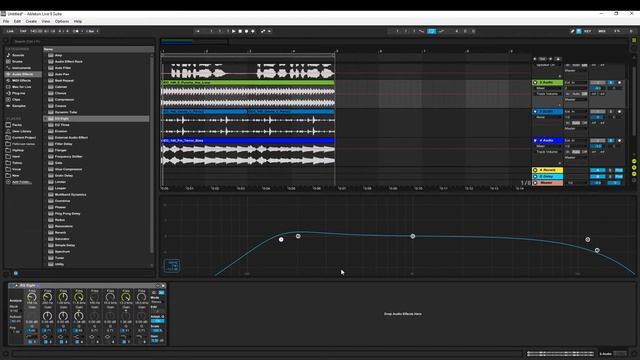Fold the 3 Audio track
Viewport: 640px width, 360px height.
[535, 111]
